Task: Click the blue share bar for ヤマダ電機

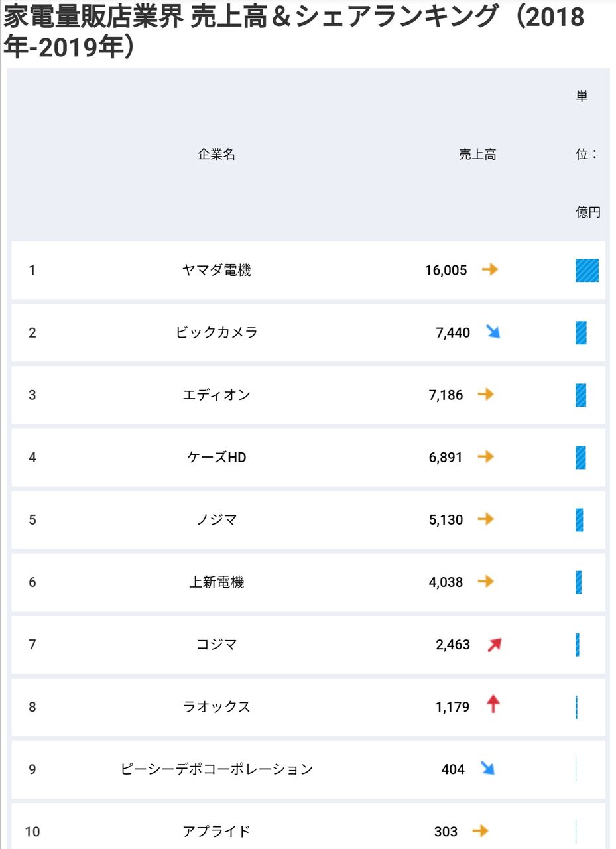Action: click(587, 271)
